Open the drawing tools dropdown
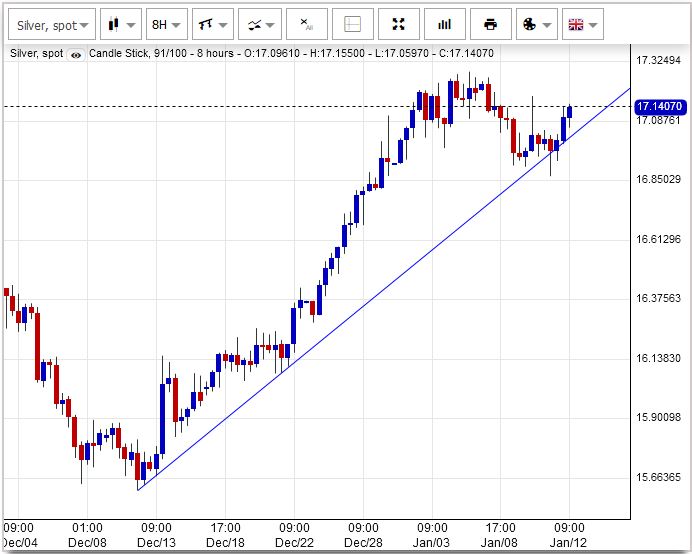This screenshot has width=692, height=554. 213,24
